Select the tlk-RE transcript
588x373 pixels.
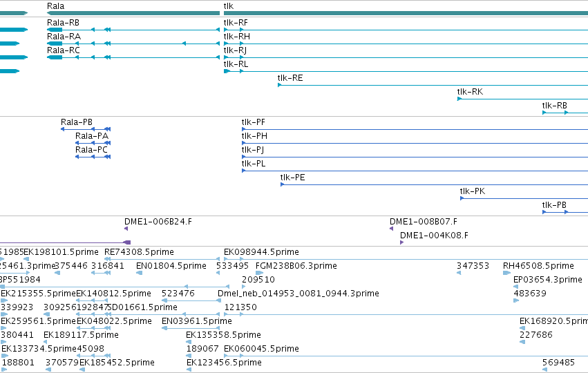pos(433,85)
